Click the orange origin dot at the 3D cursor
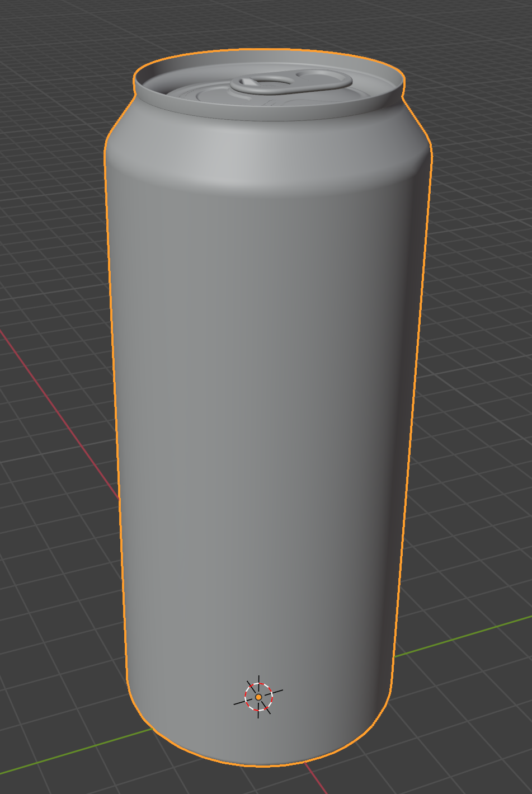The width and height of the screenshot is (532, 794). (x=258, y=697)
